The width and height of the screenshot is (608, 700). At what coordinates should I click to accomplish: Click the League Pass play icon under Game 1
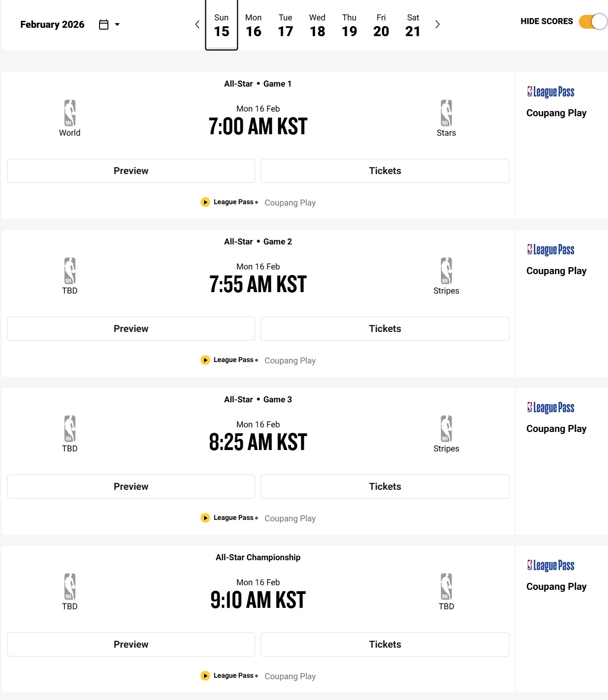point(205,202)
